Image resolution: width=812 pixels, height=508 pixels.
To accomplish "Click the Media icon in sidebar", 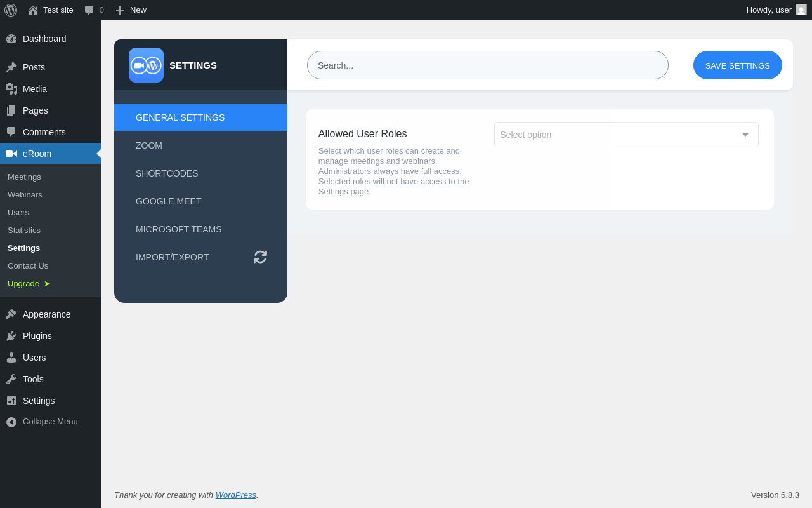I will coord(11,89).
